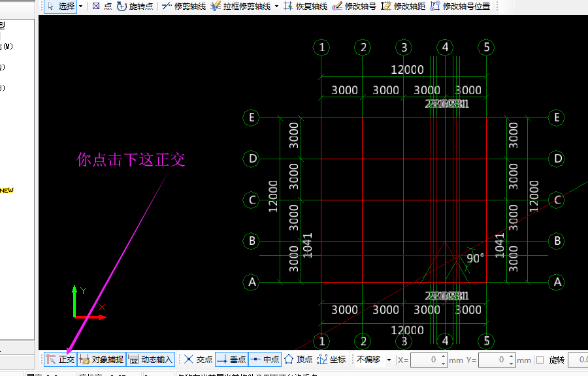Click the 拉框修剪轴线 box trim tool
This screenshot has height=376, width=588.
pos(240,7)
